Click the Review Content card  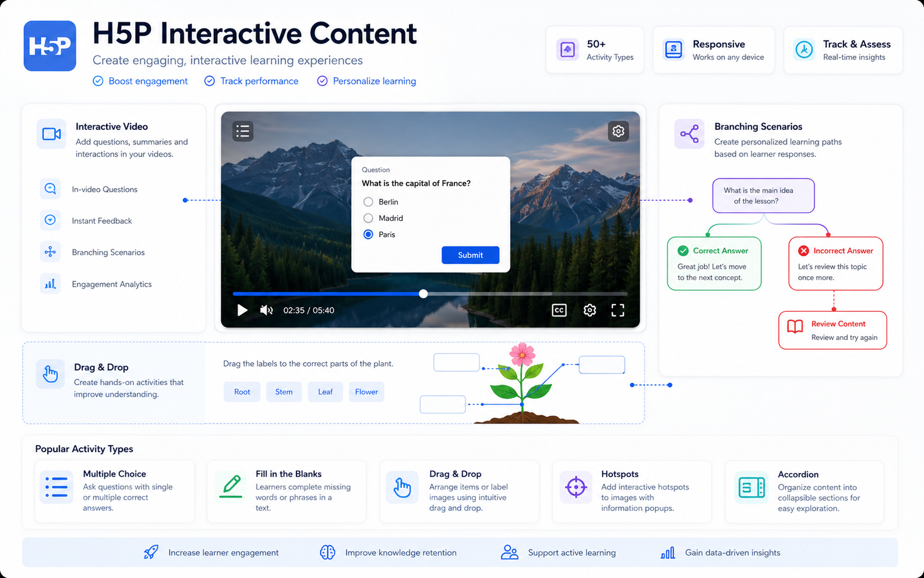click(x=833, y=330)
